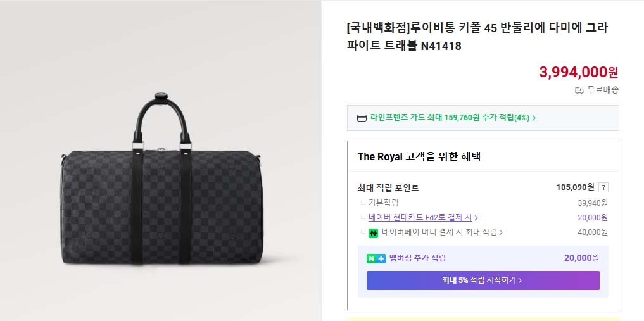Click the credit card icon
644x321 pixels.
362,118
